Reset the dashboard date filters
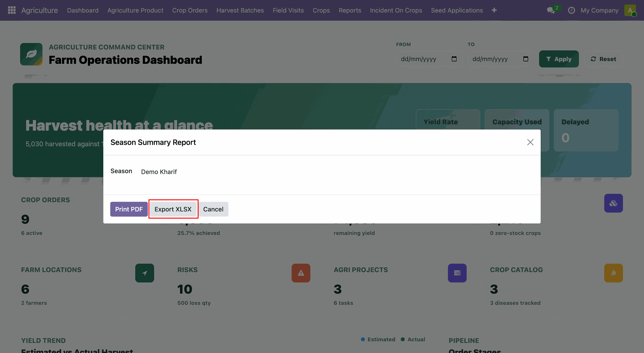The height and width of the screenshot is (353, 644). pos(604,59)
